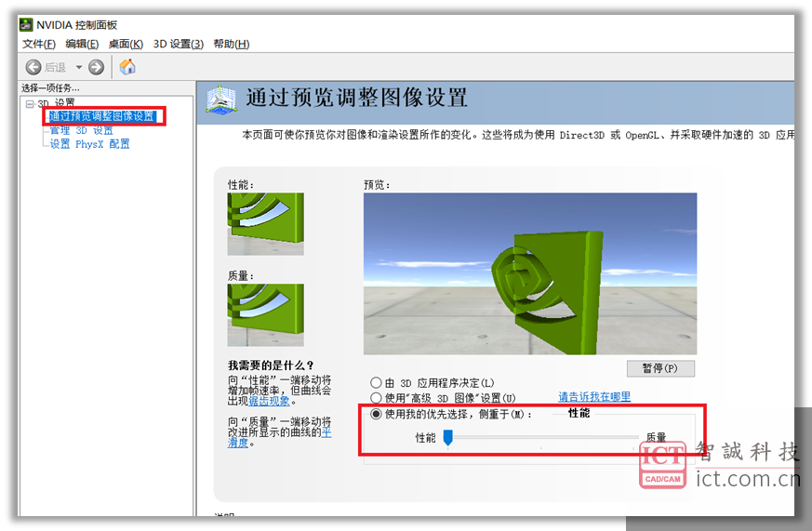Image resolution: width=812 pixels, height=531 pixels.
Task: Select 管理 3D 设置 in the tree
Action: [81, 130]
